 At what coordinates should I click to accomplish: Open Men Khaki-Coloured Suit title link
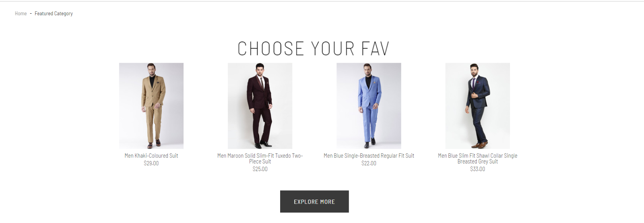click(x=151, y=156)
